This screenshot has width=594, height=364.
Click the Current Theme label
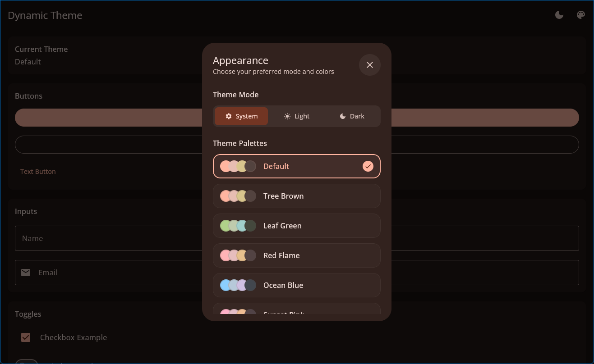click(41, 49)
